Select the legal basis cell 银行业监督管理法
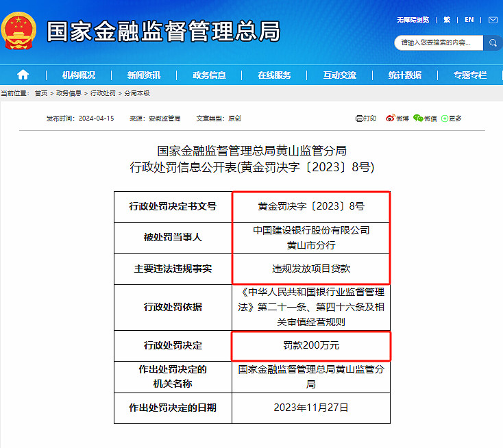 click(311, 307)
